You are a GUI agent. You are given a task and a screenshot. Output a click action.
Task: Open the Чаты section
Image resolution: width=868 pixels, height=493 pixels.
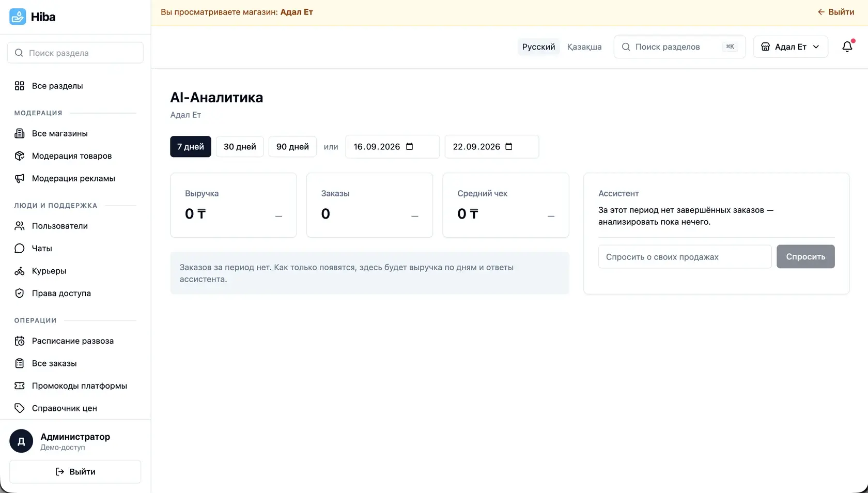tap(75, 248)
